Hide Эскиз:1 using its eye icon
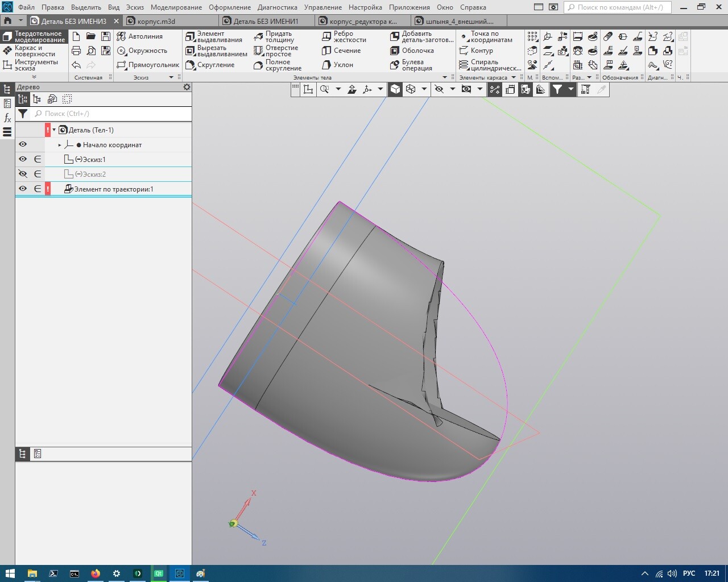This screenshot has width=728, height=582. [x=23, y=159]
